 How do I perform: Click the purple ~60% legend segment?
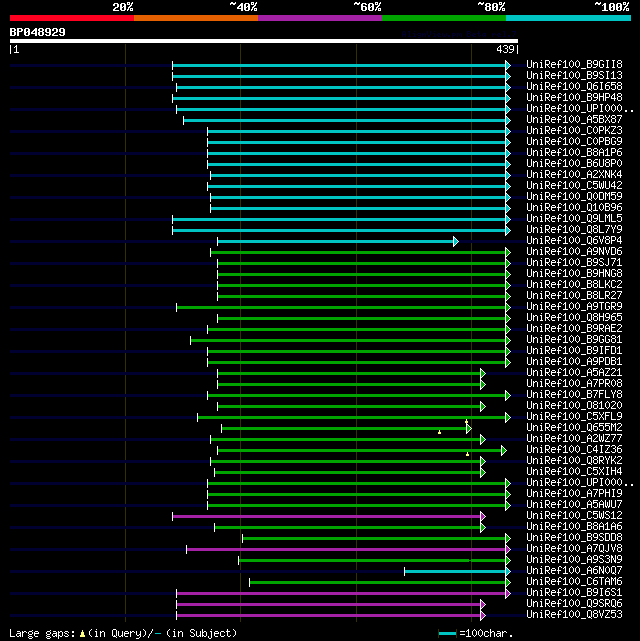[x=320, y=18]
